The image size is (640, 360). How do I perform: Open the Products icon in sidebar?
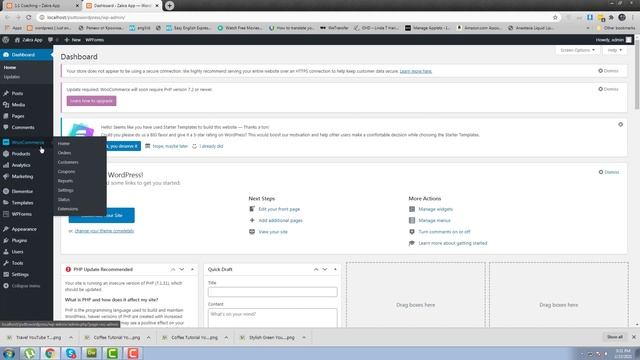(x=6, y=154)
